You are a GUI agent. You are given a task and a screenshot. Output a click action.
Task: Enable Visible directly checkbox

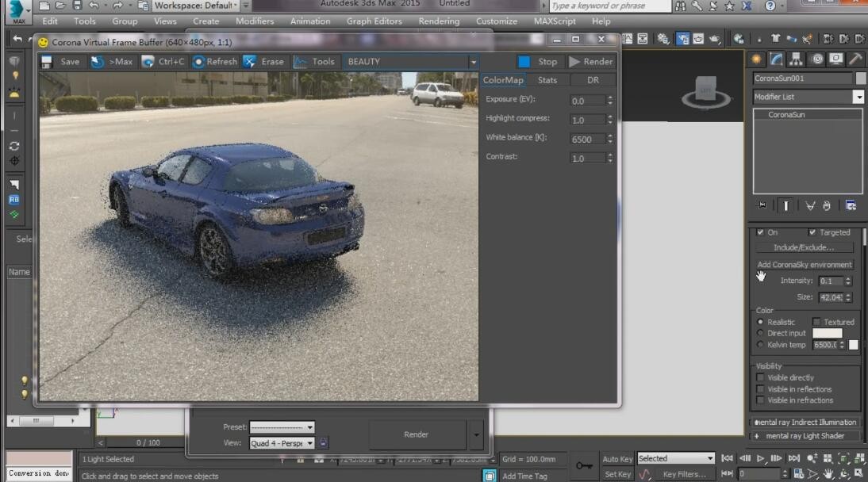point(760,377)
